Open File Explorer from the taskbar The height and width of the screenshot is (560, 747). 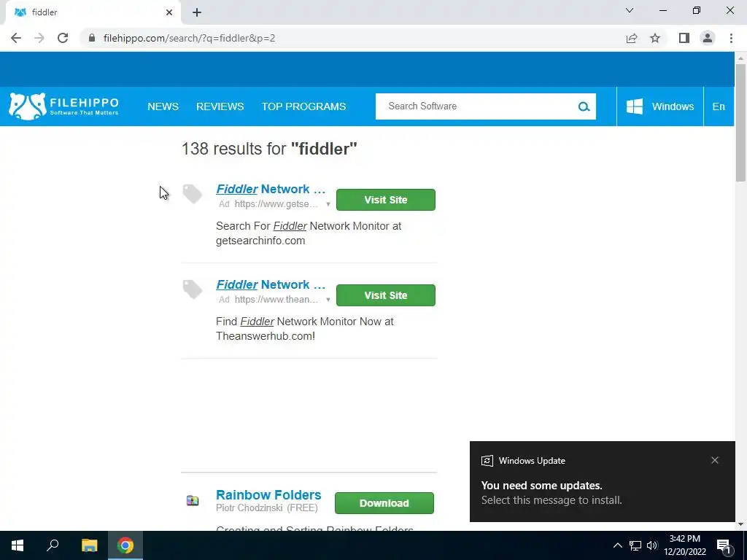pos(89,545)
